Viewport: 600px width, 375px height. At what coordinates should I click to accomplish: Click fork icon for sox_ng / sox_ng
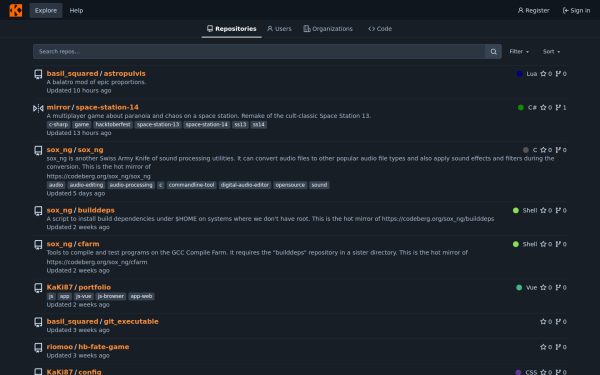pyautogui.click(x=558, y=150)
